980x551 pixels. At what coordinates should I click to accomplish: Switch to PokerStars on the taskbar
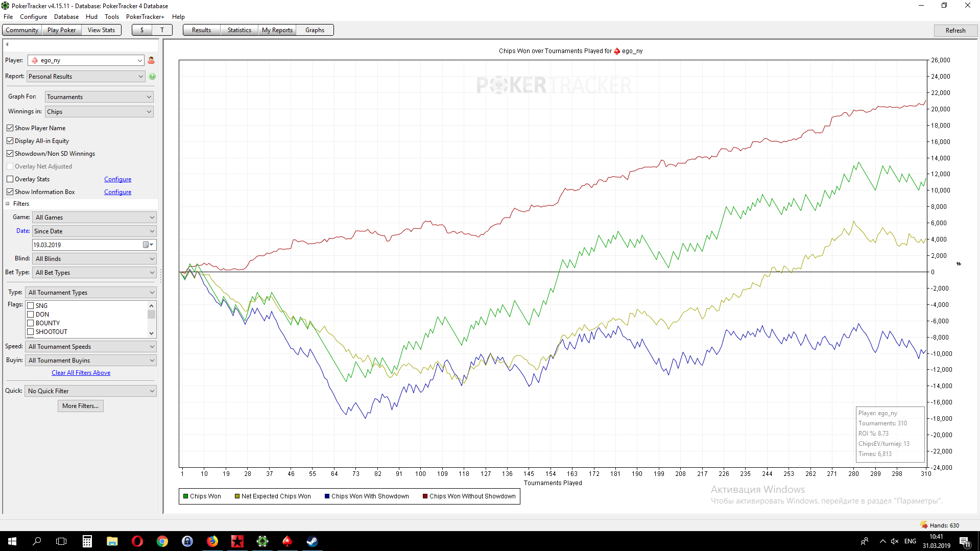point(287,541)
